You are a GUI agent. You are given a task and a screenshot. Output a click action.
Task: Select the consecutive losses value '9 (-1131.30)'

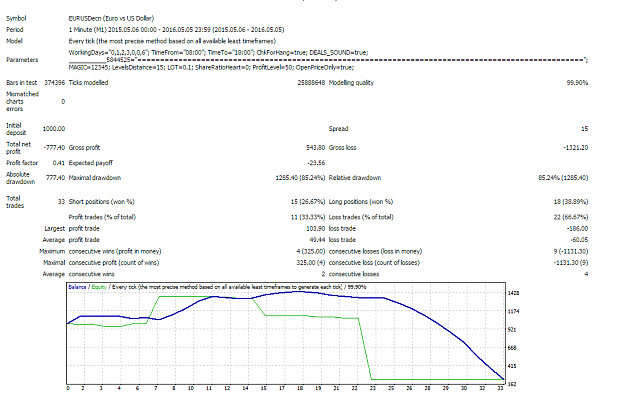[x=571, y=252]
